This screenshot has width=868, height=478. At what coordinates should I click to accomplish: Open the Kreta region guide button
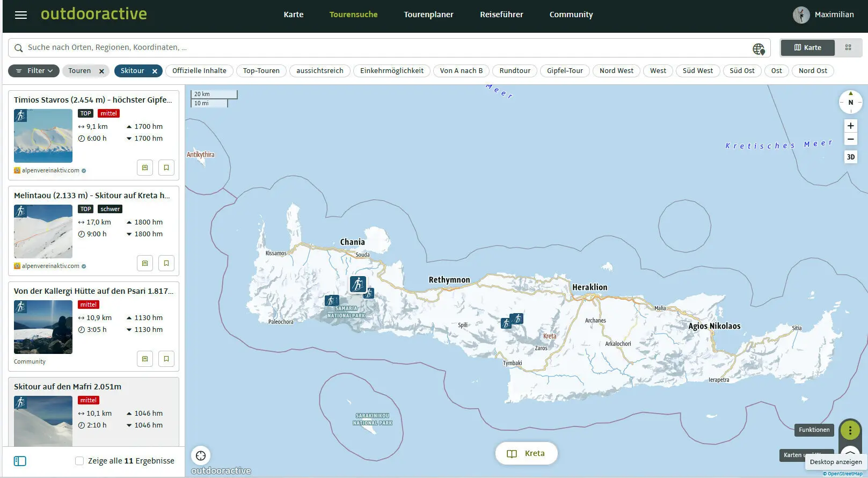tap(526, 454)
